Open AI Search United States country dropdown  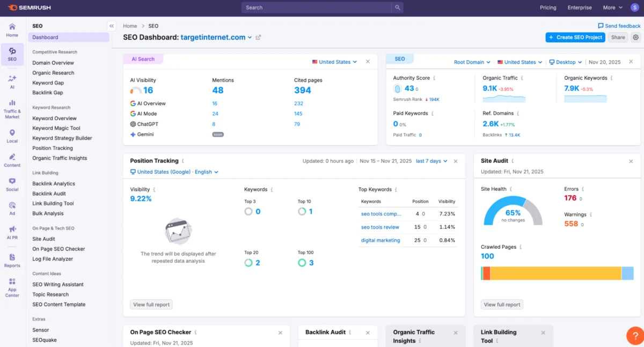[x=334, y=62]
